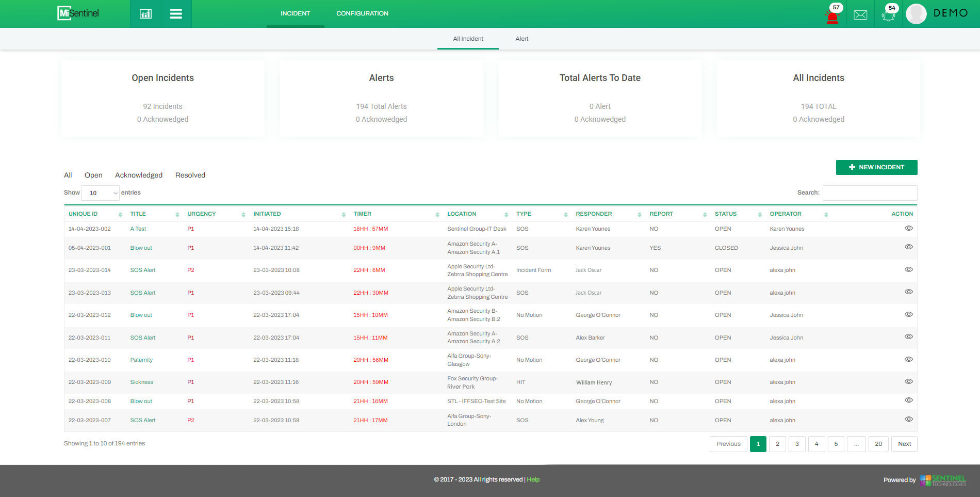Switch to the Configuration tab
The width and height of the screenshot is (980, 497).
click(x=362, y=13)
